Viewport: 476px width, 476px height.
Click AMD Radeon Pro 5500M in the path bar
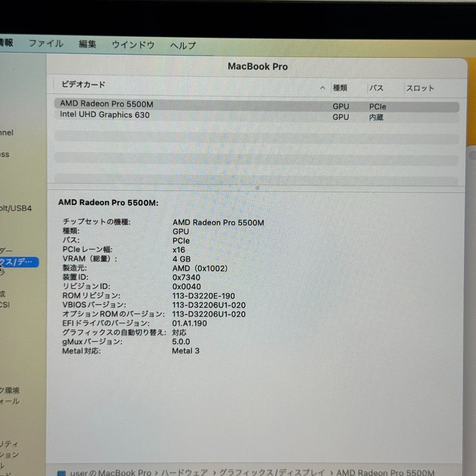(x=385, y=472)
